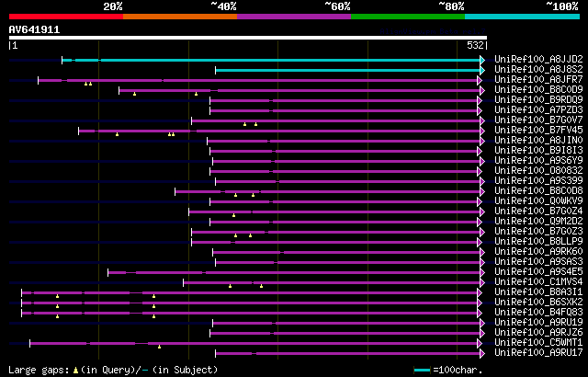This screenshot has height=377, width=588.
Task: Click the red 20% identity legend segment
Action: [x=66, y=17]
